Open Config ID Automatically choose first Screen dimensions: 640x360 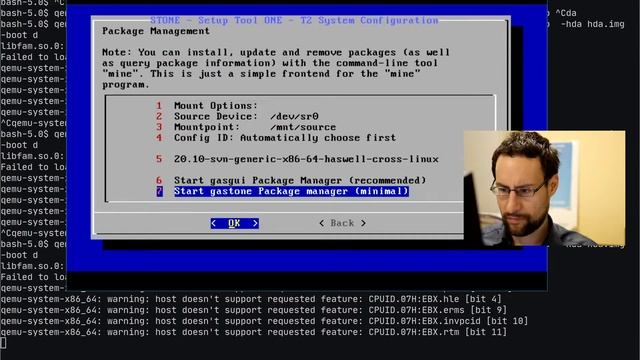[x=276, y=138]
